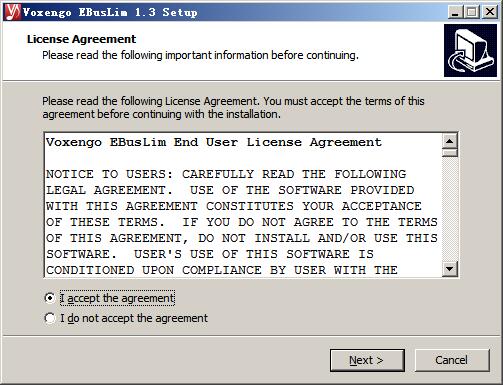Click the Voxengo logo icon in title bar
The width and height of the screenshot is (503, 385).
(x=13, y=12)
